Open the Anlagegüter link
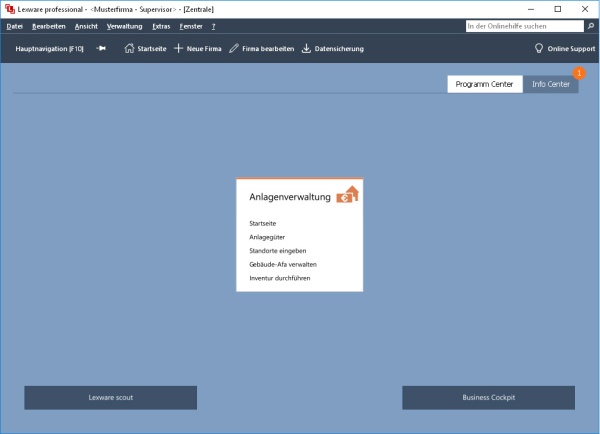 click(x=267, y=237)
